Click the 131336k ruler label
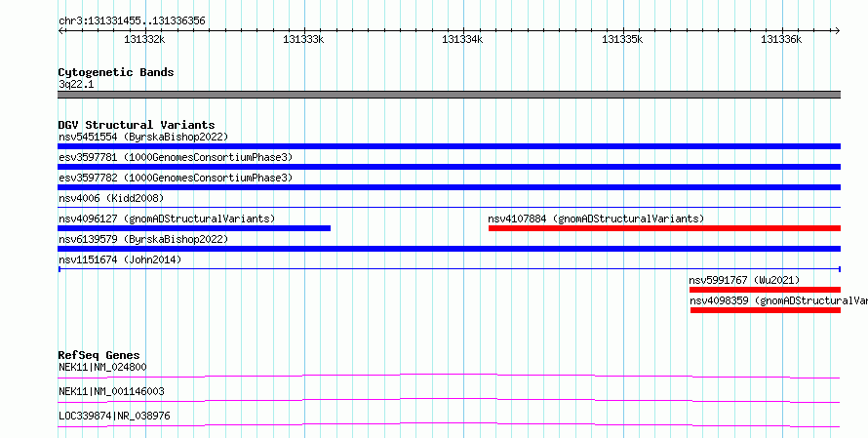This screenshot has width=868, height=438. [781, 39]
